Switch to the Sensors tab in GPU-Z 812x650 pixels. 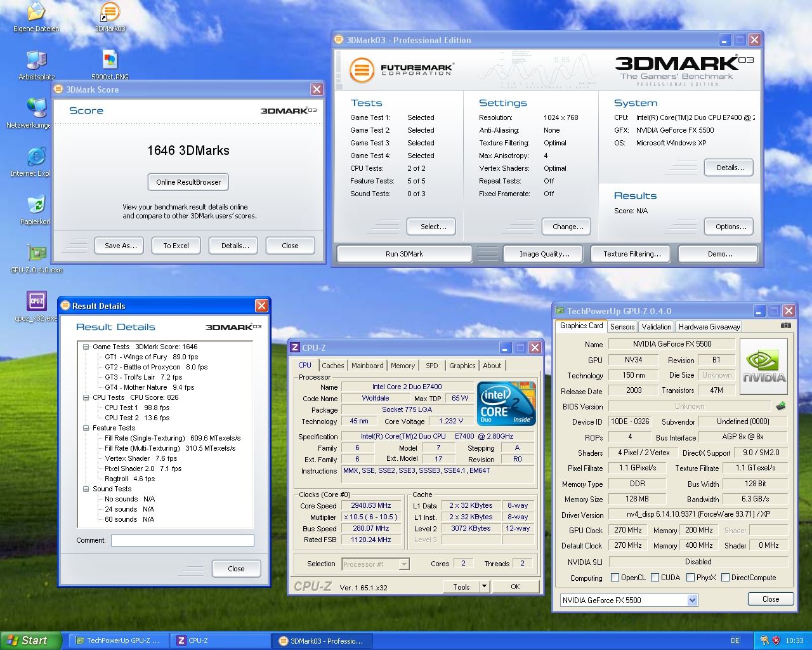click(622, 327)
